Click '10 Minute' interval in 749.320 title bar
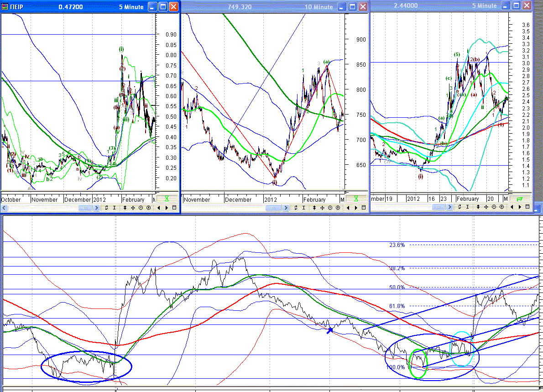 [x=318, y=7]
